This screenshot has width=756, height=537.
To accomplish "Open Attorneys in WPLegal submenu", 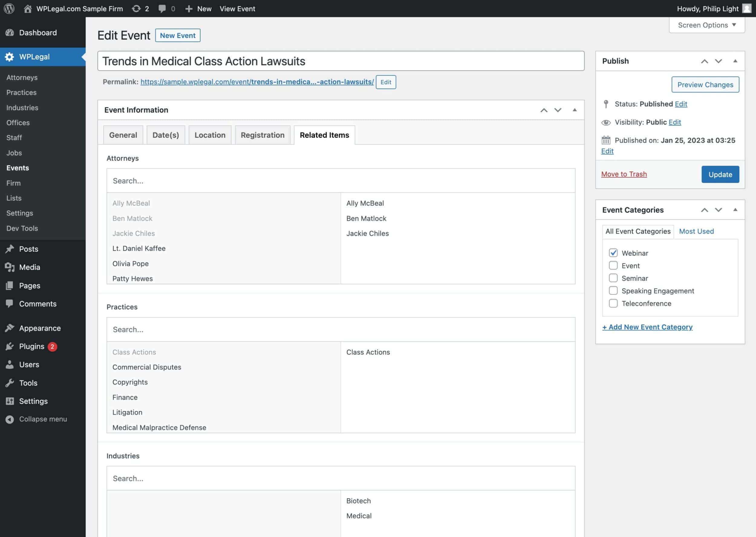I will 22,77.
